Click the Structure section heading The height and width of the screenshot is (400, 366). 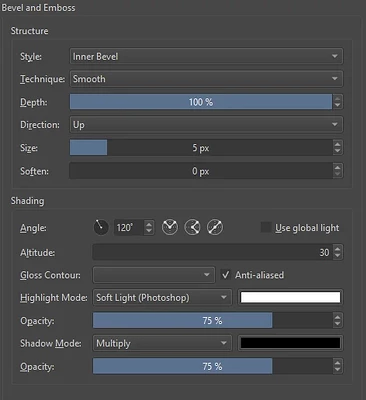point(29,31)
